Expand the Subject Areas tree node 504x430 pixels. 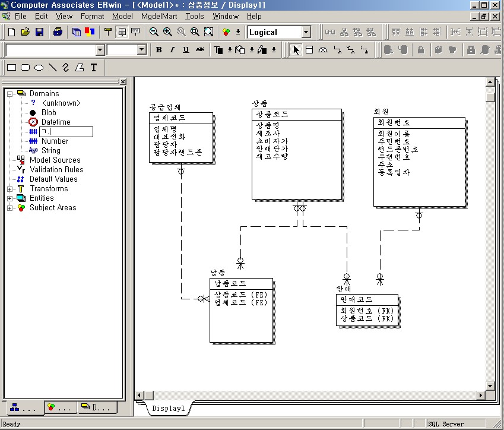10,208
